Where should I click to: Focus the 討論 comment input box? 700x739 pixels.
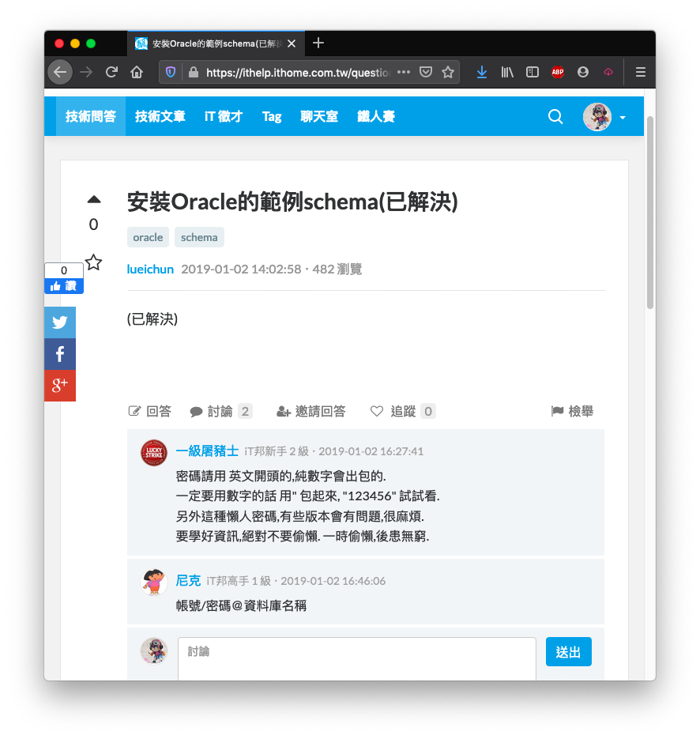pyautogui.click(x=356, y=658)
